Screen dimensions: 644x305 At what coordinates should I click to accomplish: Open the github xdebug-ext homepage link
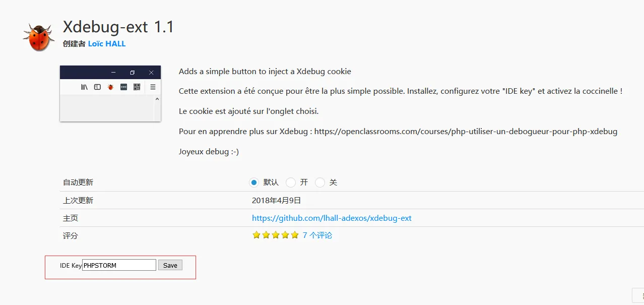click(x=332, y=218)
